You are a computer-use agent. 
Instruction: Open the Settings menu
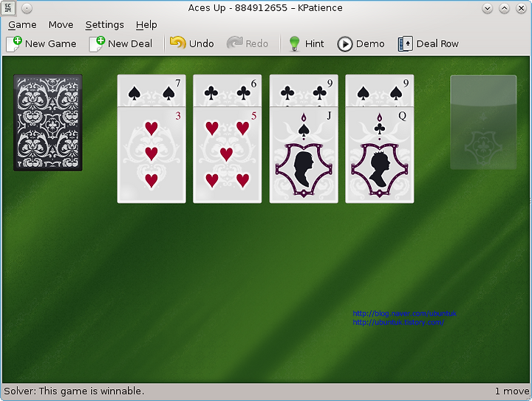coord(104,25)
